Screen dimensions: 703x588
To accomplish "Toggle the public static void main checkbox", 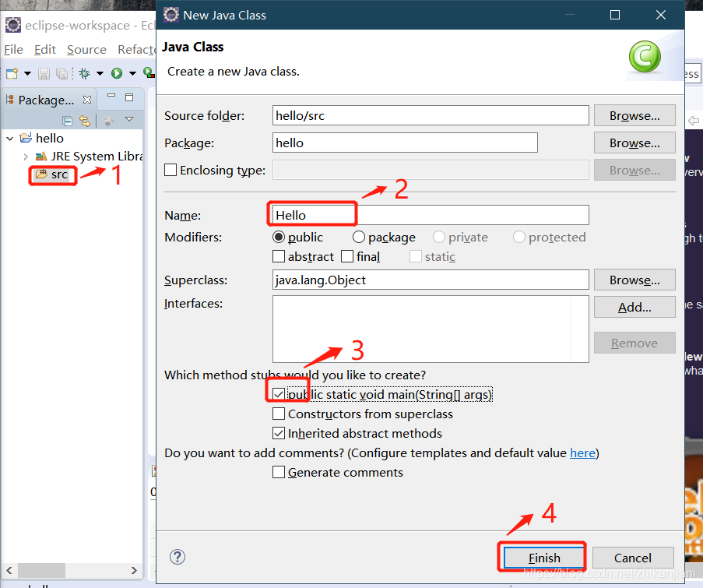I will (279, 394).
